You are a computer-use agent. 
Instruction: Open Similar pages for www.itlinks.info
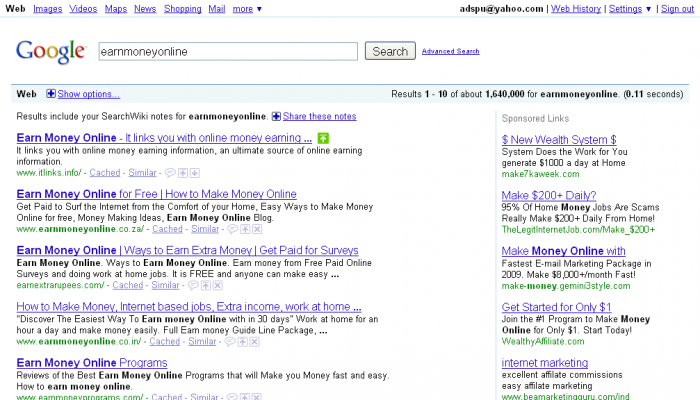pyautogui.click(x=142, y=173)
